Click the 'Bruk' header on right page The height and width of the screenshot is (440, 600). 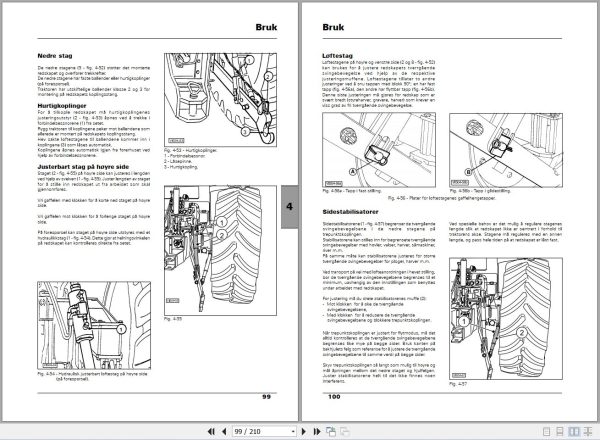[x=333, y=27]
